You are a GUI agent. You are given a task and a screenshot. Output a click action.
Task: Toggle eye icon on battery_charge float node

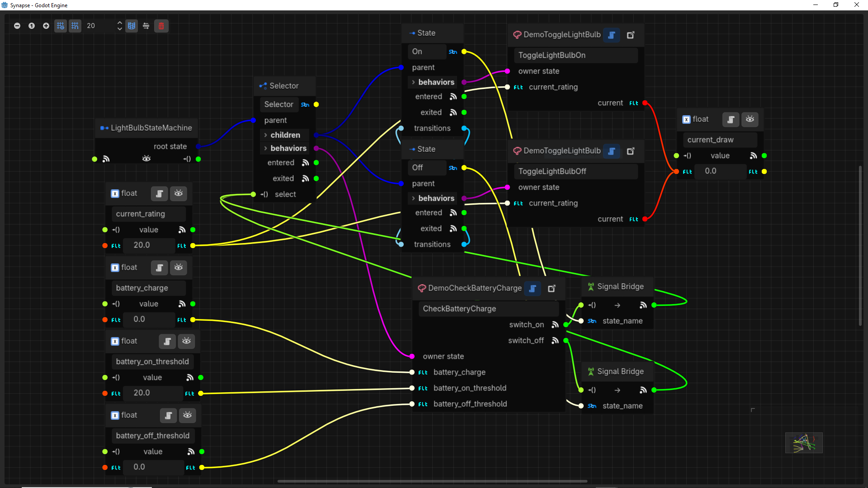click(179, 267)
